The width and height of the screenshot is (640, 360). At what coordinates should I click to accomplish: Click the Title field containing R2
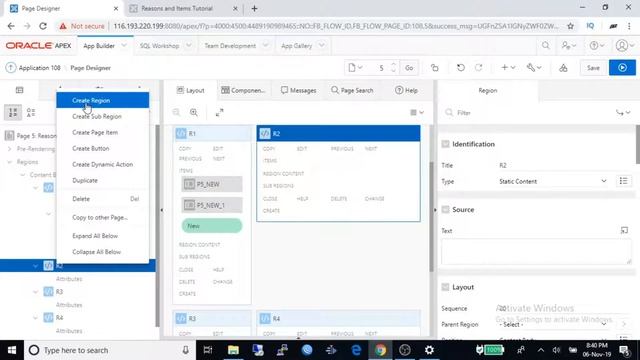(x=563, y=165)
